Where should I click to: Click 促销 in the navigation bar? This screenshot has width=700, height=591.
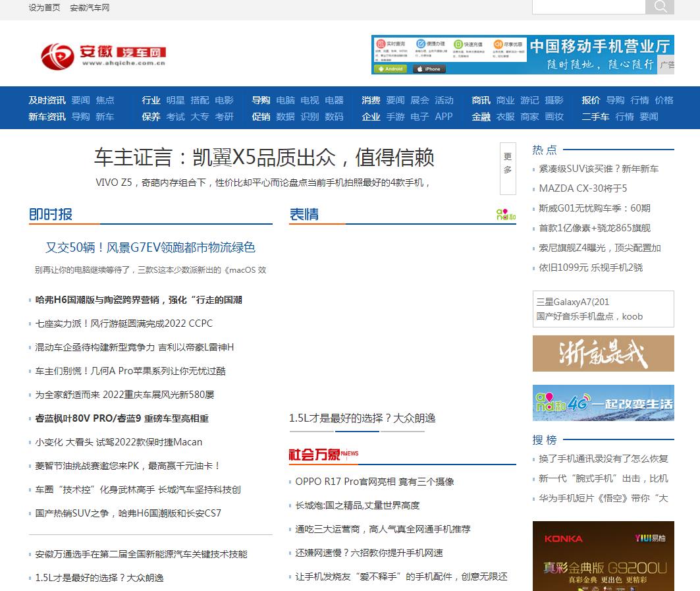[x=261, y=117]
